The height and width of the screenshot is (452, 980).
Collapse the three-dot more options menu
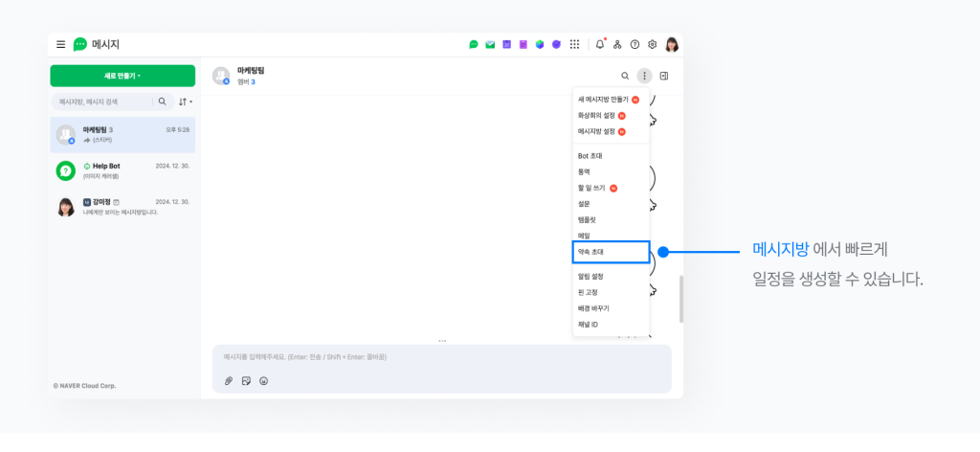tap(644, 76)
